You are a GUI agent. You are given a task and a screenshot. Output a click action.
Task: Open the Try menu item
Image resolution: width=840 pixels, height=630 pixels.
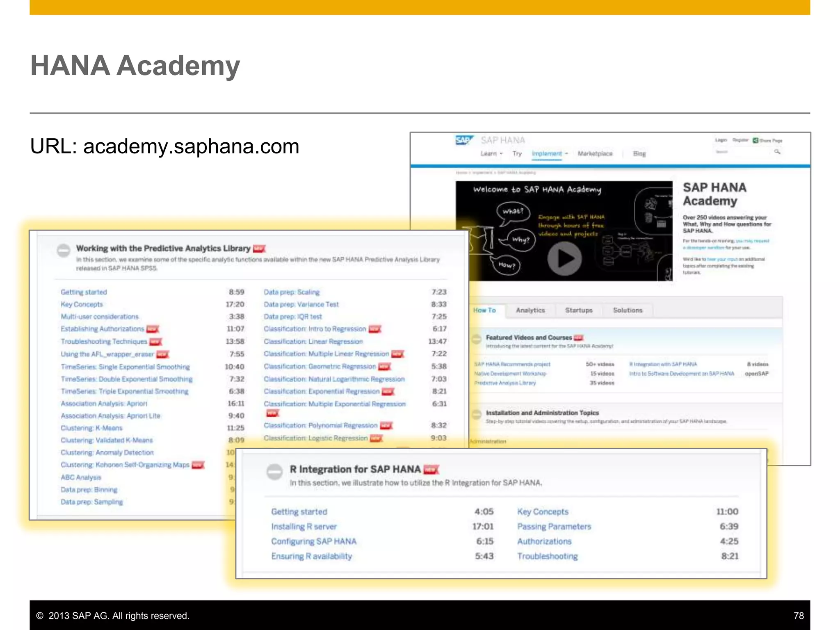(517, 153)
